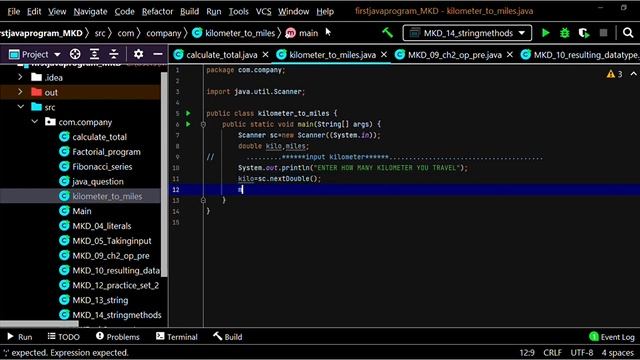
Task: Open the Navigate menu
Action: pos(90,11)
